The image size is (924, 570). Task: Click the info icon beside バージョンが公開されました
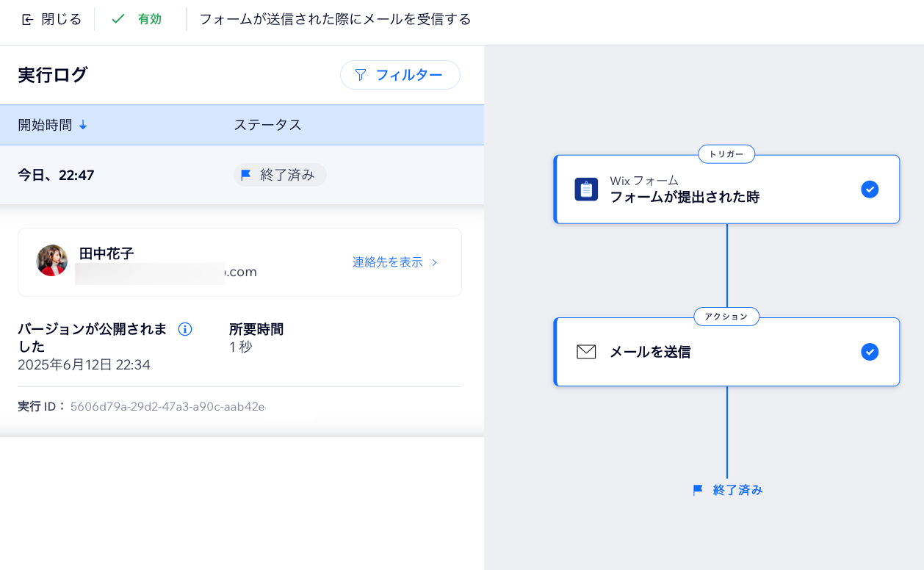[x=185, y=329]
